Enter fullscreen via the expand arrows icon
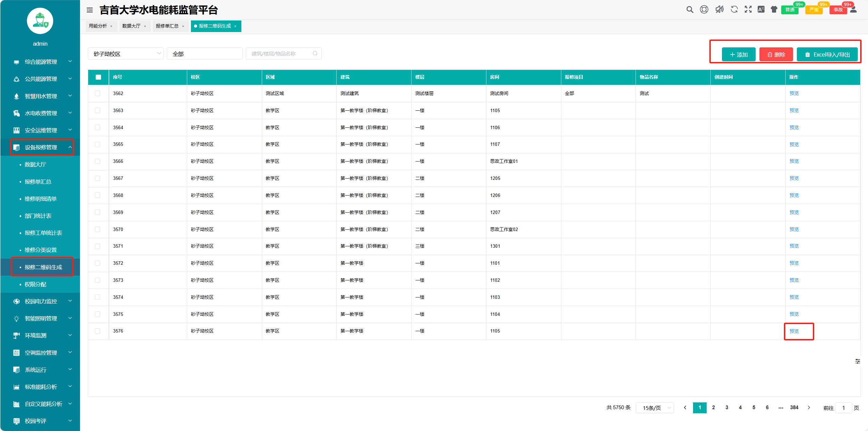 pyautogui.click(x=748, y=10)
